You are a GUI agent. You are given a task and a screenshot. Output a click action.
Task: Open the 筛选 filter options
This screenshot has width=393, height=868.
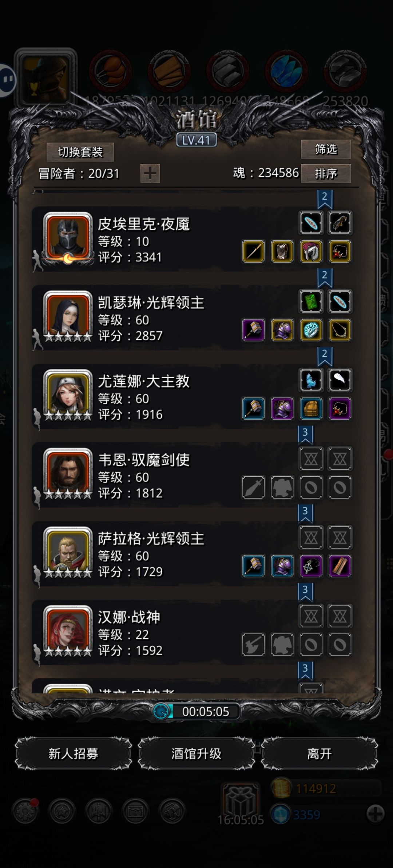pyautogui.click(x=326, y=149)
